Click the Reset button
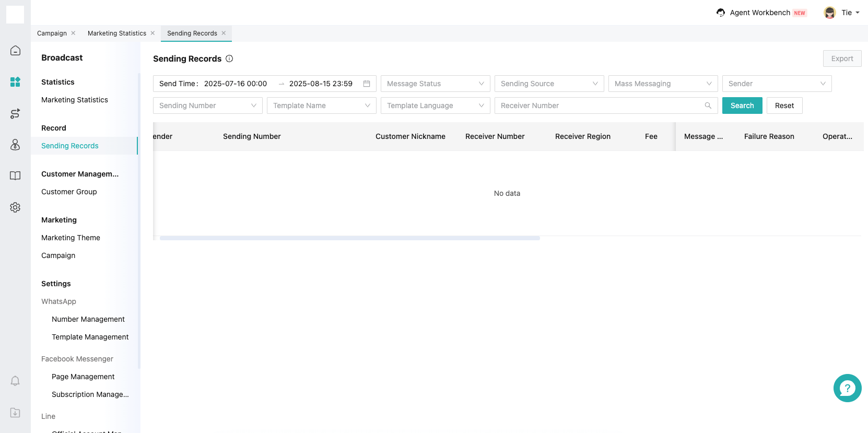 point(784,106)
